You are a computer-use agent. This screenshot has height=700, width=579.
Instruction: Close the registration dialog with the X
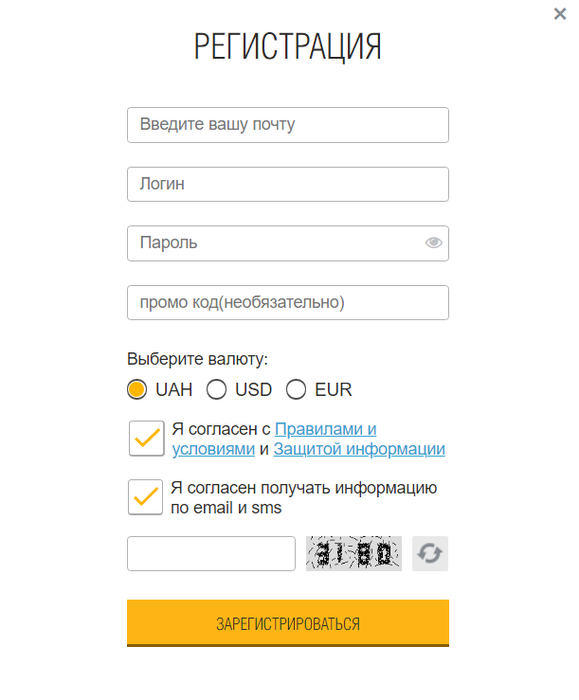(560, 14)
